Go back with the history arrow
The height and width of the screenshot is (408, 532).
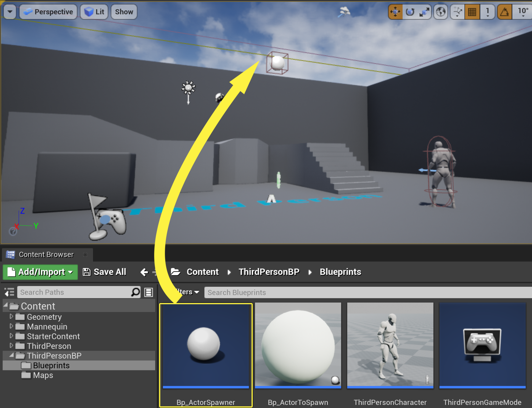[x=144, y=272]
